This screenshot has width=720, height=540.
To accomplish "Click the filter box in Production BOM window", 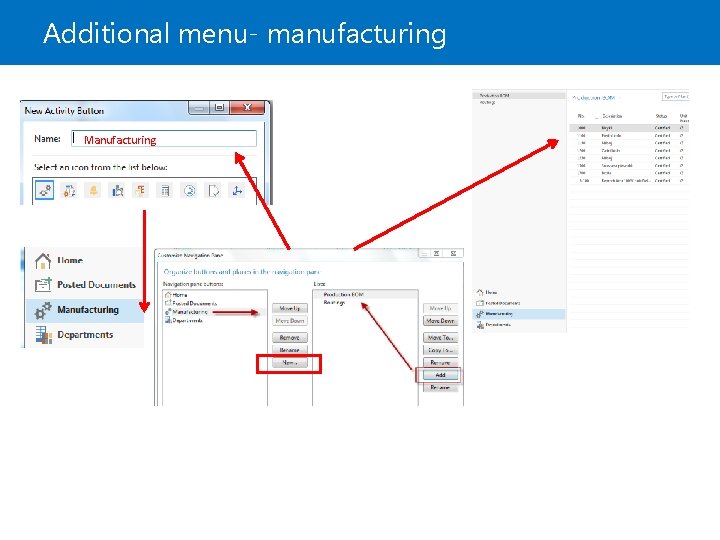I will [x=675, y=96].
